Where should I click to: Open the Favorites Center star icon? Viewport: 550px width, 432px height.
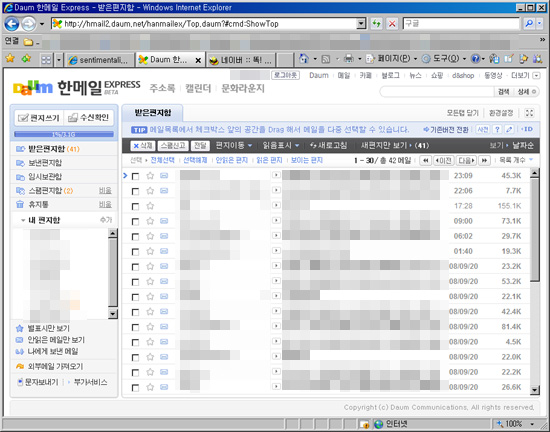pos(10,59)
